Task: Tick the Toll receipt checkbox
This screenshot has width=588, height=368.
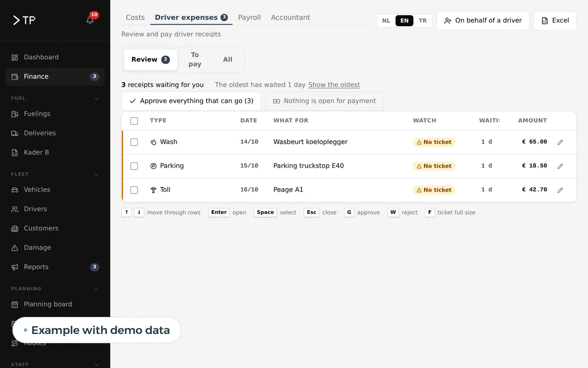Action: 134,190
